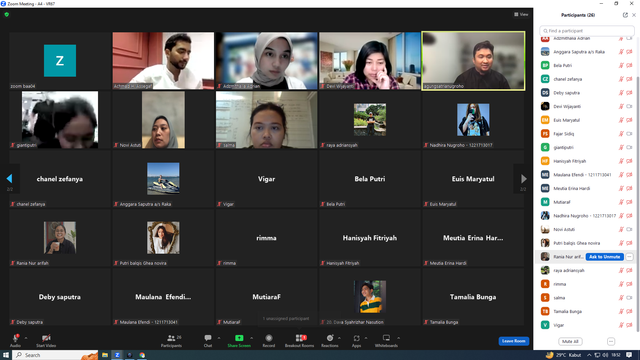
Task: Toggle Novi Astuti's camera icon in list
Action: (x=629, y=229)
